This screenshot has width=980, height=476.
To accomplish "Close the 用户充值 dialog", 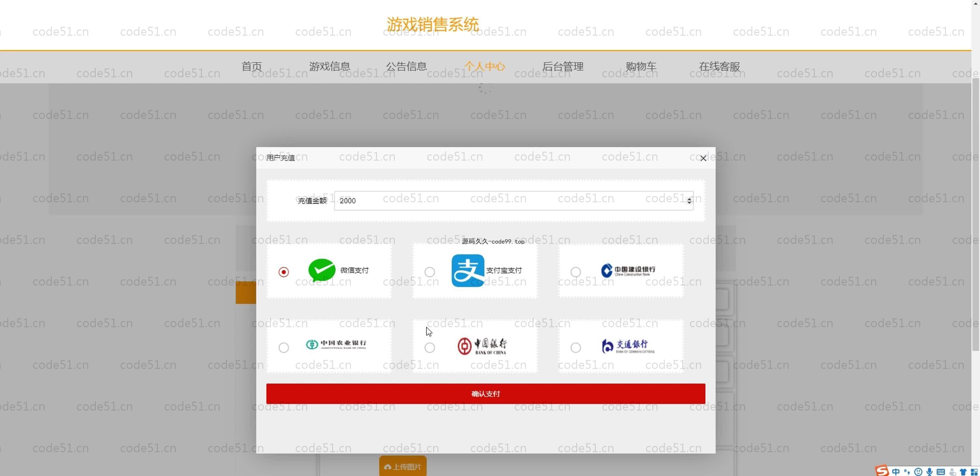I will click(x=703, y=158).
